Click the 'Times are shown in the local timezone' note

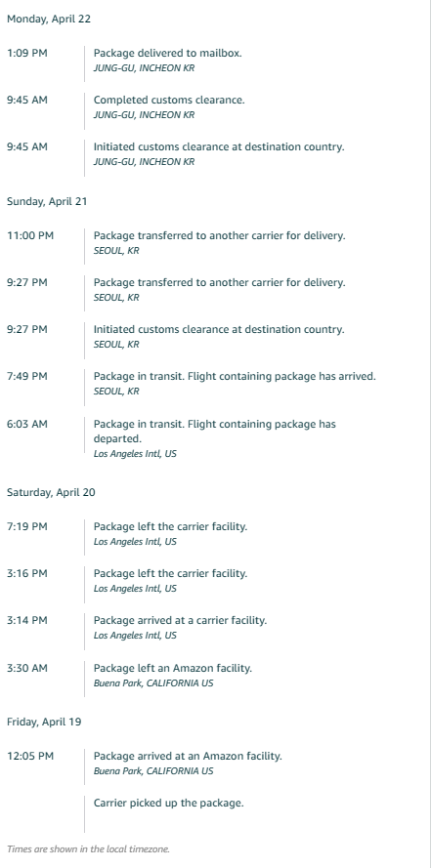(88, 848)
